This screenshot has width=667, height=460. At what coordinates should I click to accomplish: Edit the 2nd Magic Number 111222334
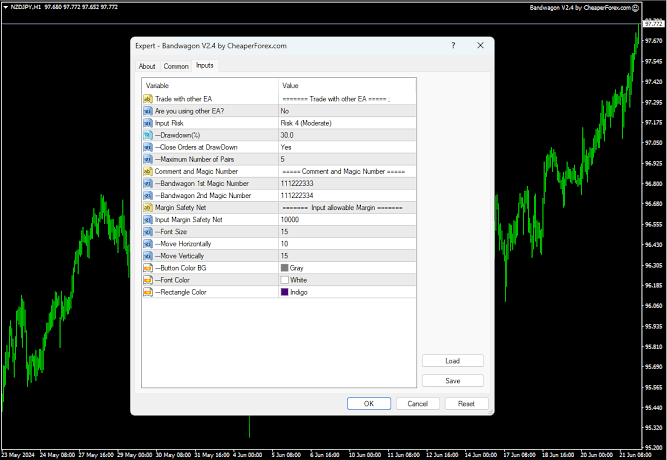click(x=347, y=195)
